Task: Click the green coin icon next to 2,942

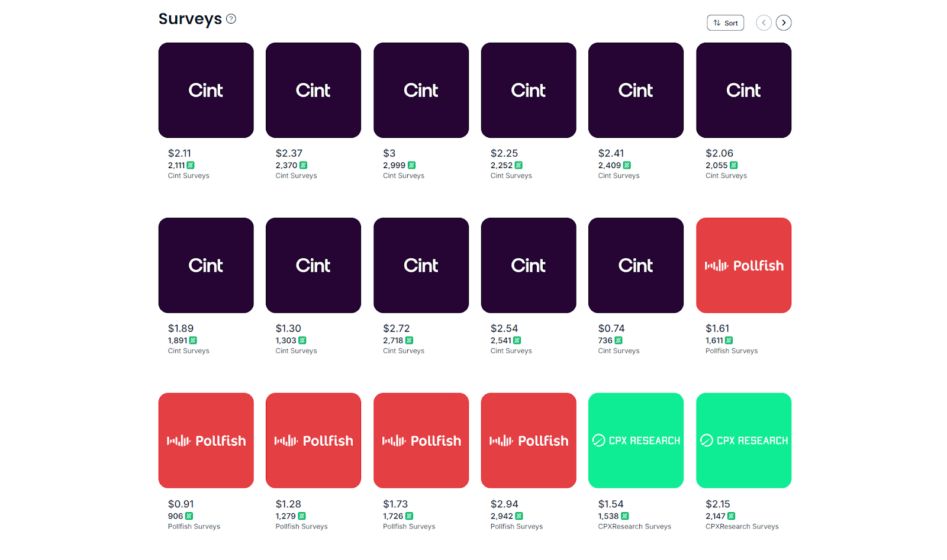Action: [x=519, y=516]
